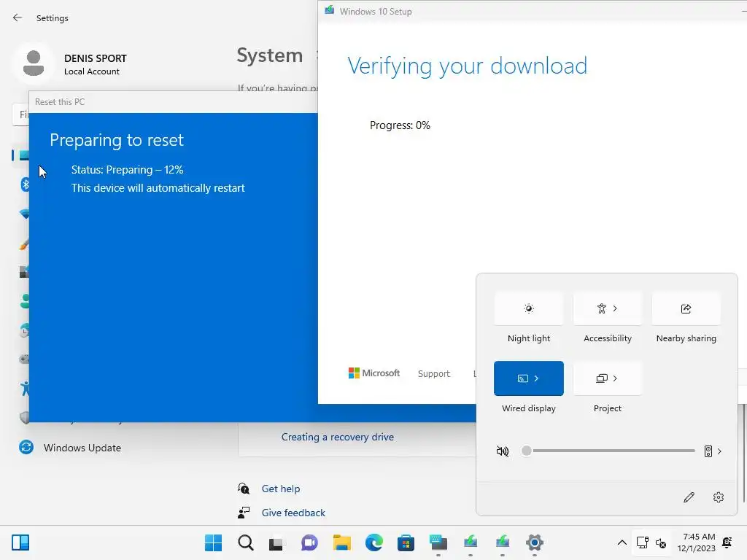747x560 pixels.
Task: Open taskbar Search magnifier
Action: tap(246, 542)
